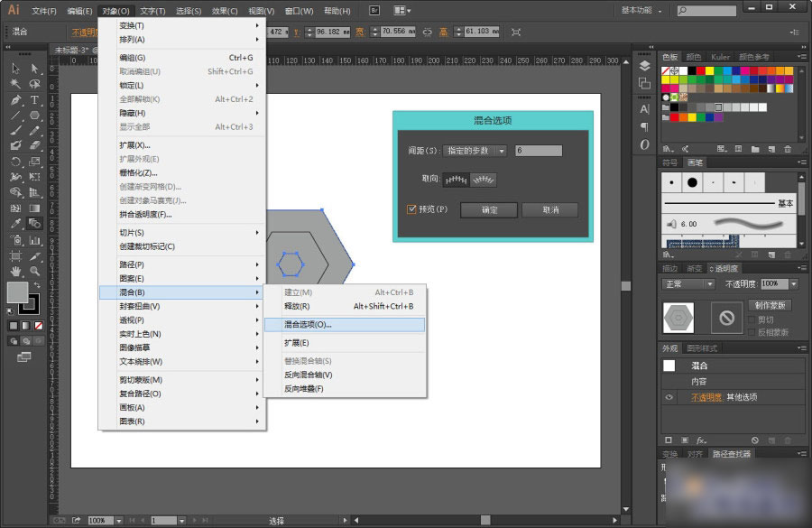Image resolution: width=812 pixels, height=528 pixels.
Task: Select the Direct Selection (white arrow) tool
Action: pos(34,69)
